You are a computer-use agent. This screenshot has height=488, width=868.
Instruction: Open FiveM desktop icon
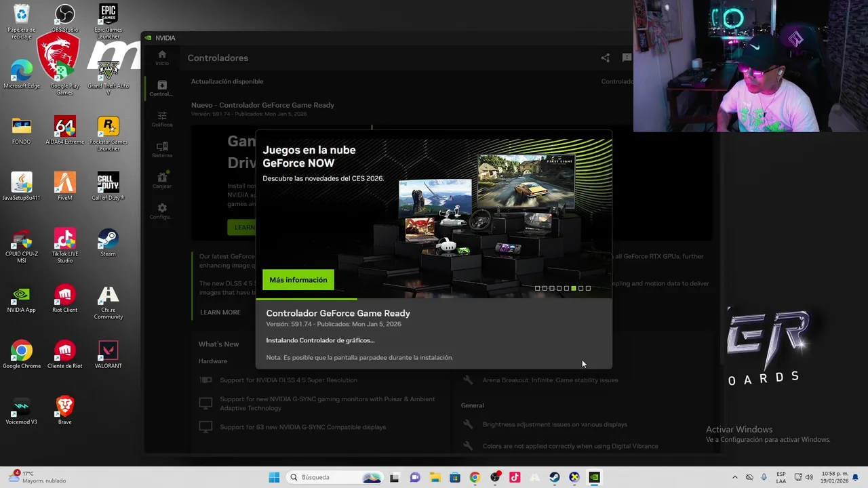coord(65,186)
